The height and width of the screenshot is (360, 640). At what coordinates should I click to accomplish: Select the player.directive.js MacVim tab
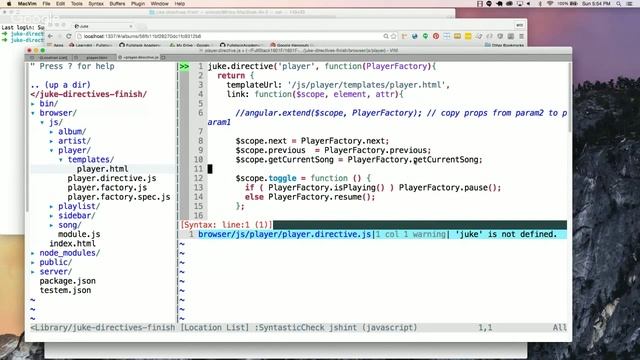(140, 58)
